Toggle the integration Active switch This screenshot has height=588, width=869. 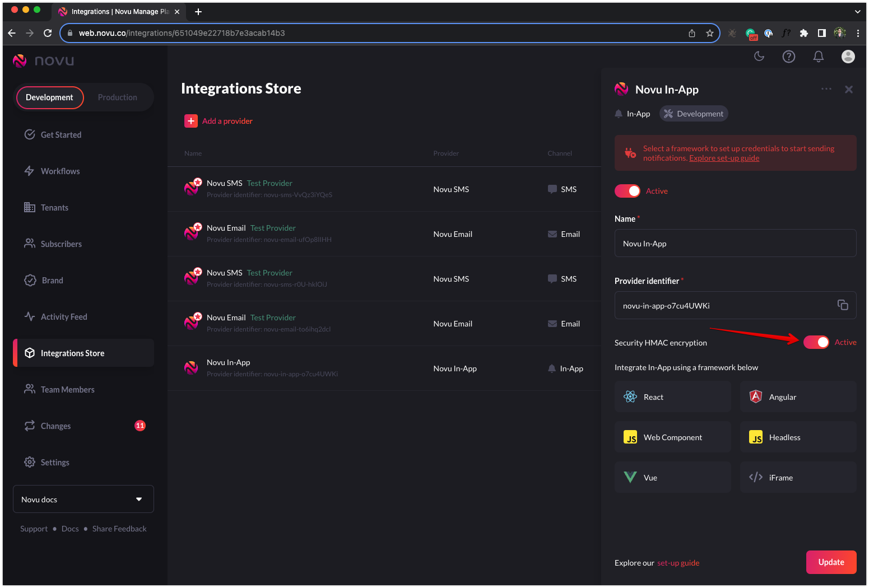pos(628,191)
